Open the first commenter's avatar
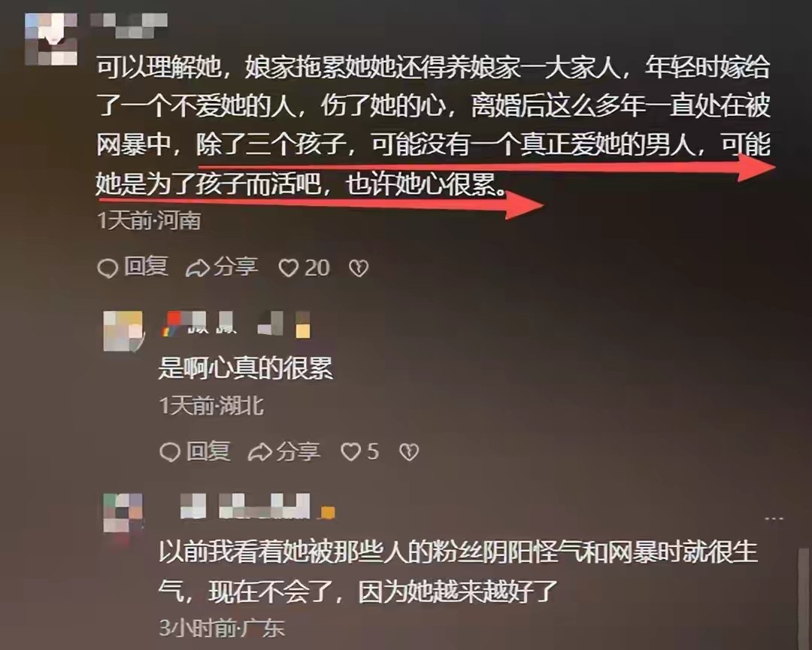Image resolution: width=812 pixels, height=650 pixels. pos(51,39)
